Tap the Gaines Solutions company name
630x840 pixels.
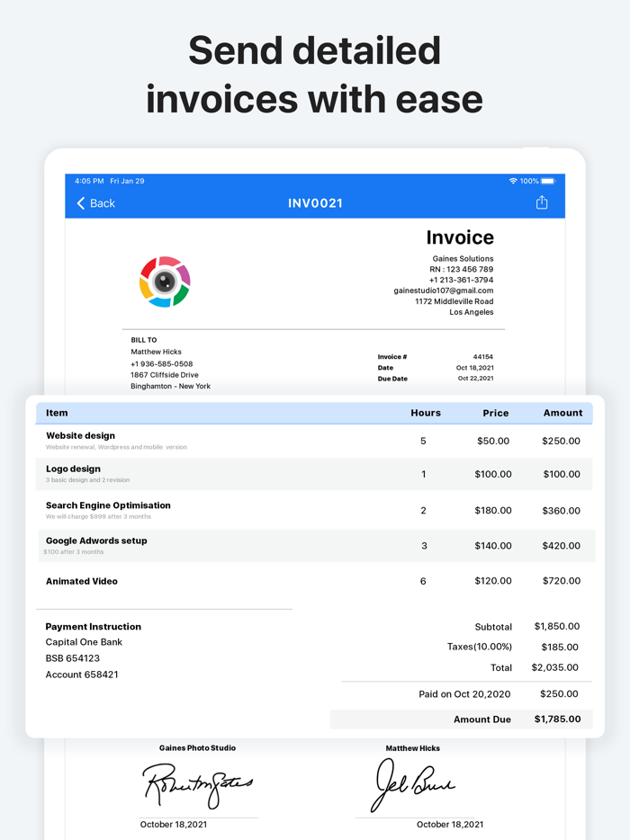[x=463, y=258]
